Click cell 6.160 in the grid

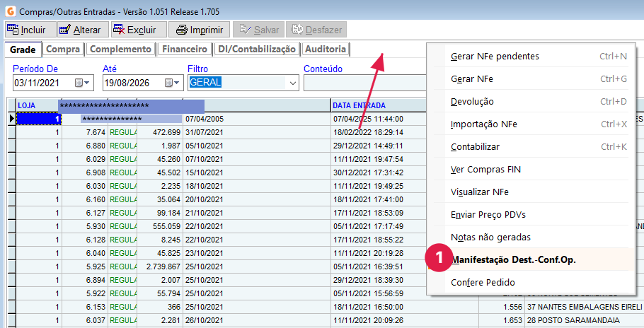click(85, 199)
